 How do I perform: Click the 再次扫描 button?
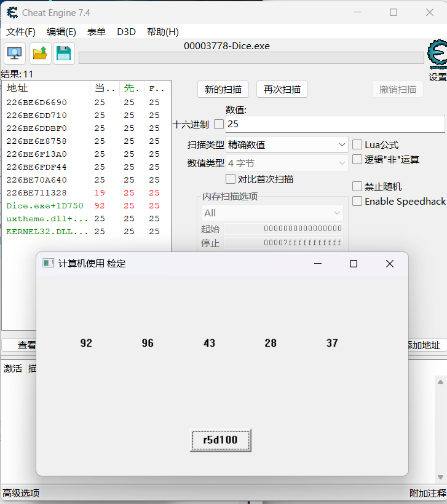tap(282, 89)
